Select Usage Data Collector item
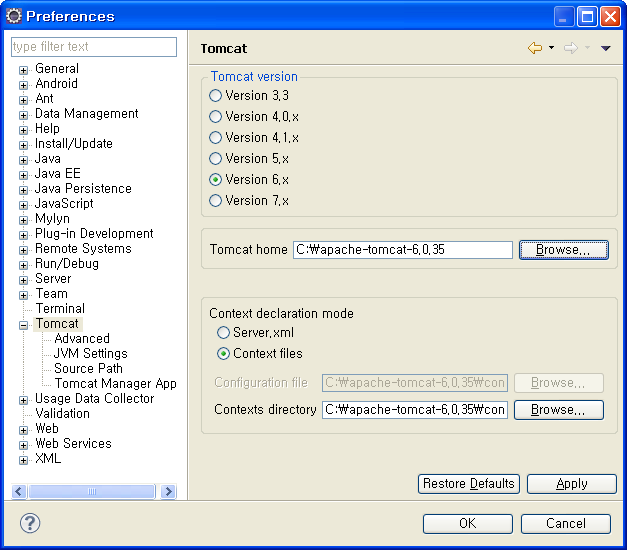Screen dimensions: 627x550 [x=95, y=398]
